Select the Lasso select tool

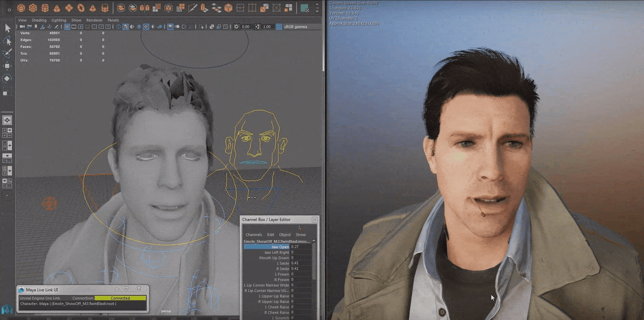pyautogui.click(x=7, y=41)
